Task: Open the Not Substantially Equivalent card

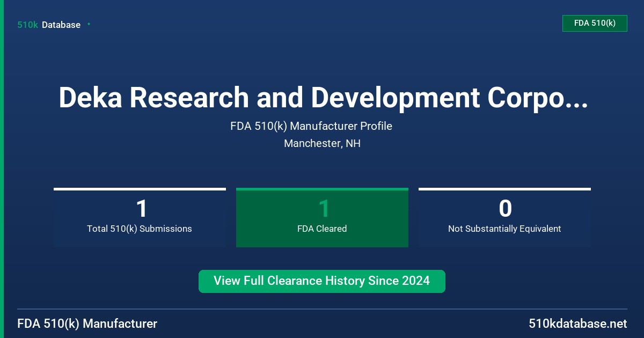Action: pos(504,217)
